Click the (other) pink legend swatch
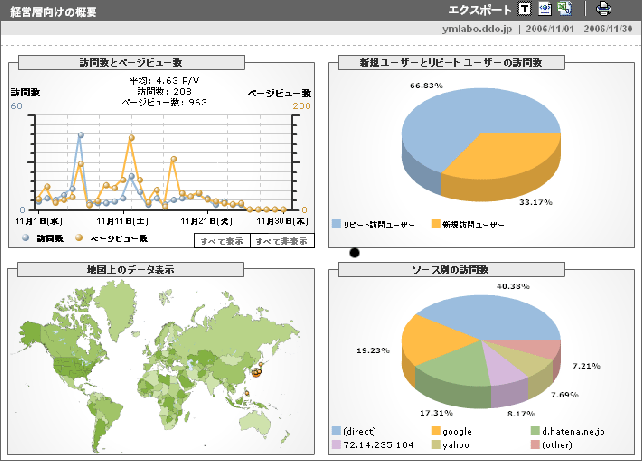The height and width of the screenshot is (461, 642). point(535,444)
